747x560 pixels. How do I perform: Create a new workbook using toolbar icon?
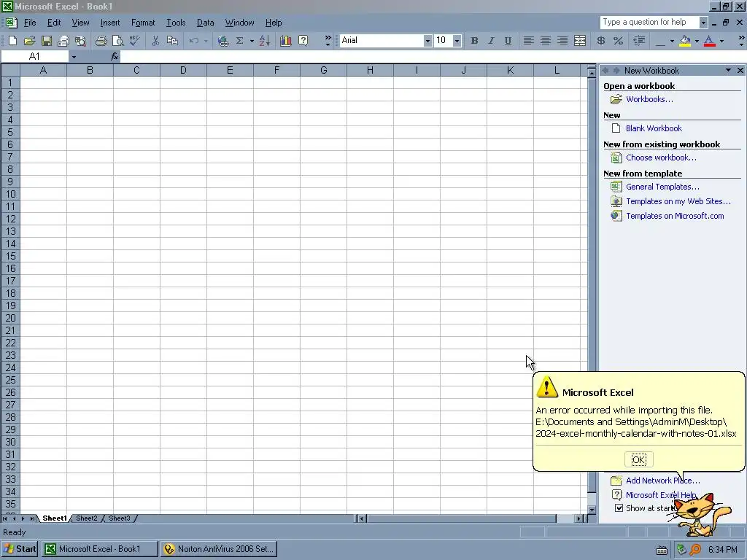13,41
